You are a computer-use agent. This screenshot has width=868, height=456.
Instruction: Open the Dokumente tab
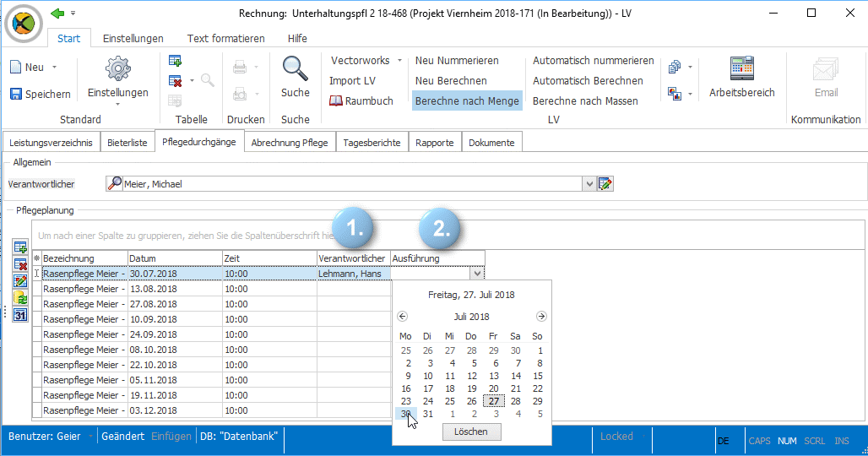(x=491, y=142)
